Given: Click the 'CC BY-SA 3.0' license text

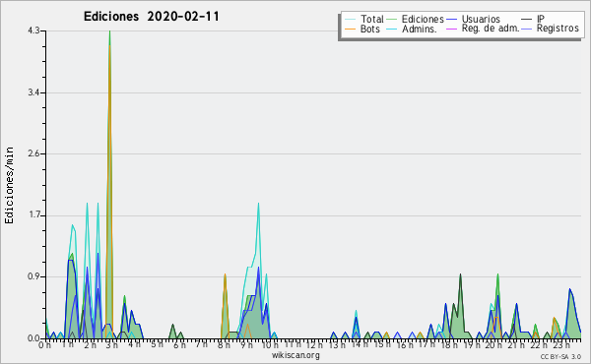Looking at the screenshot, I should pos(560,356).
